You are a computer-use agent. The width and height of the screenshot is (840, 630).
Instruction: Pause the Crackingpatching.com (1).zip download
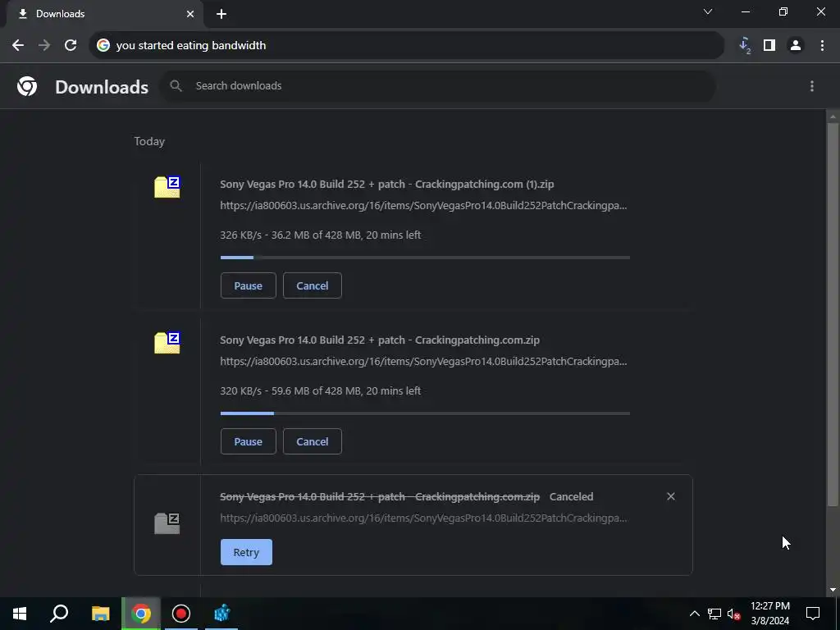click(248, 285)
